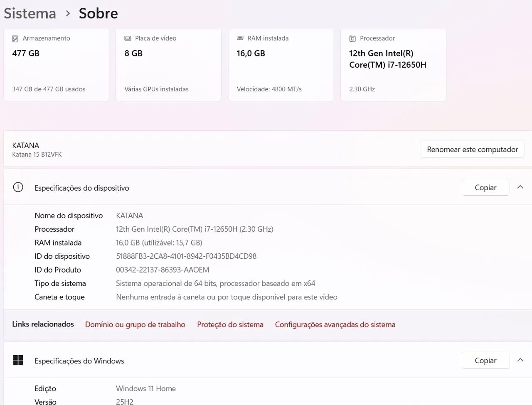Click the processor chip icon beside Processador
This screenshot has height=405, width=532.
coord(352,39)
